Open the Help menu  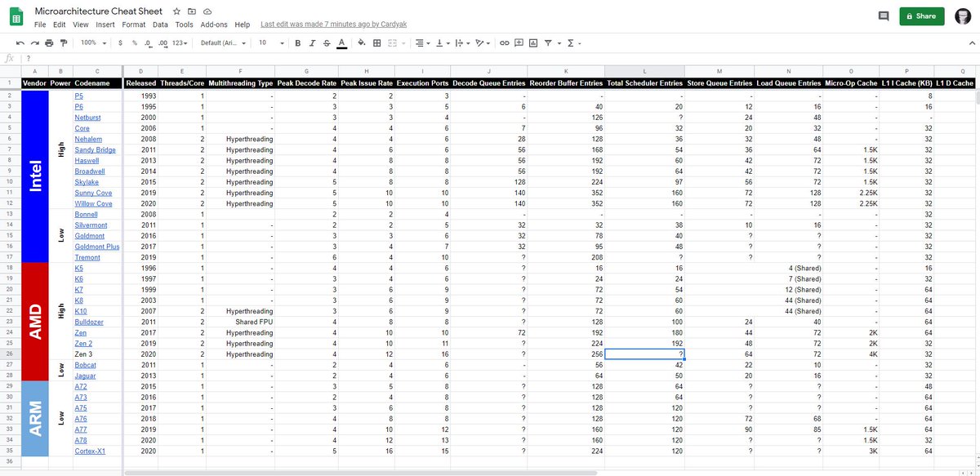click(243, 24)
